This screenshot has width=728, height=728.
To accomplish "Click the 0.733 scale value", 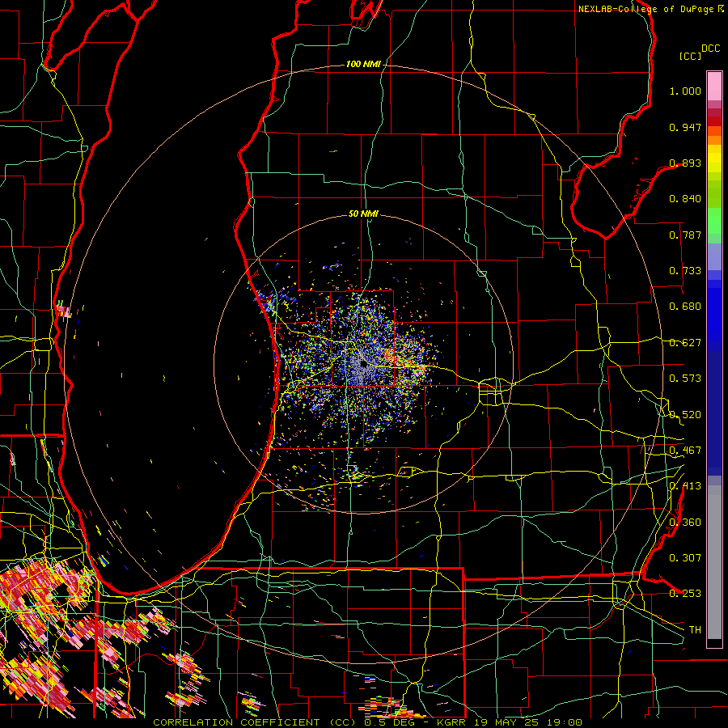I will [685, 271].
